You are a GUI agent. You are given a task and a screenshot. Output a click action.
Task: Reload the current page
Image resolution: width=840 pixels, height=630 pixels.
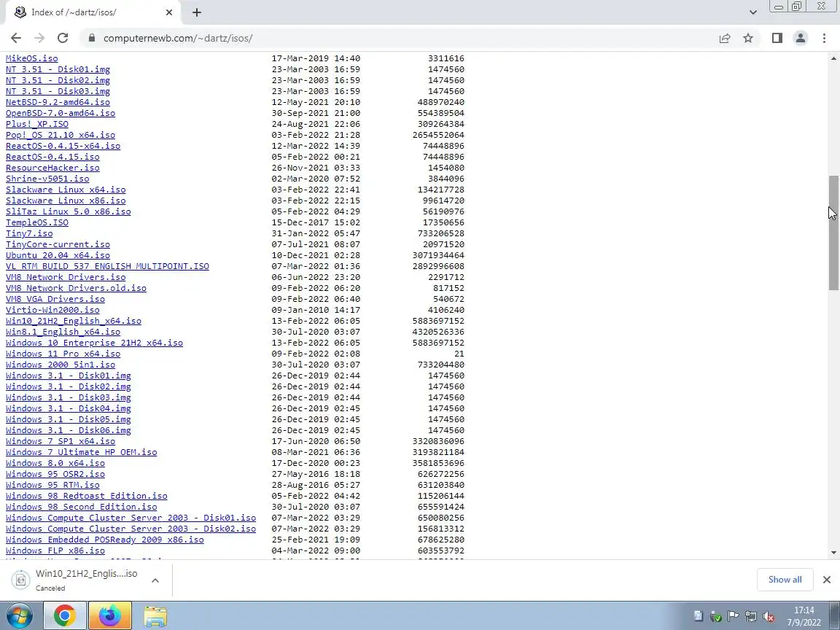click(x=63, y=38)
